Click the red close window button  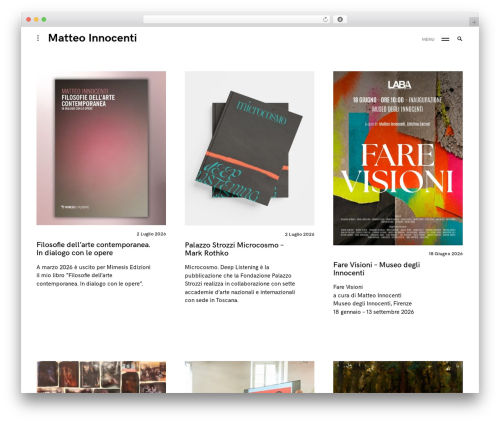[x=29, y=19]
